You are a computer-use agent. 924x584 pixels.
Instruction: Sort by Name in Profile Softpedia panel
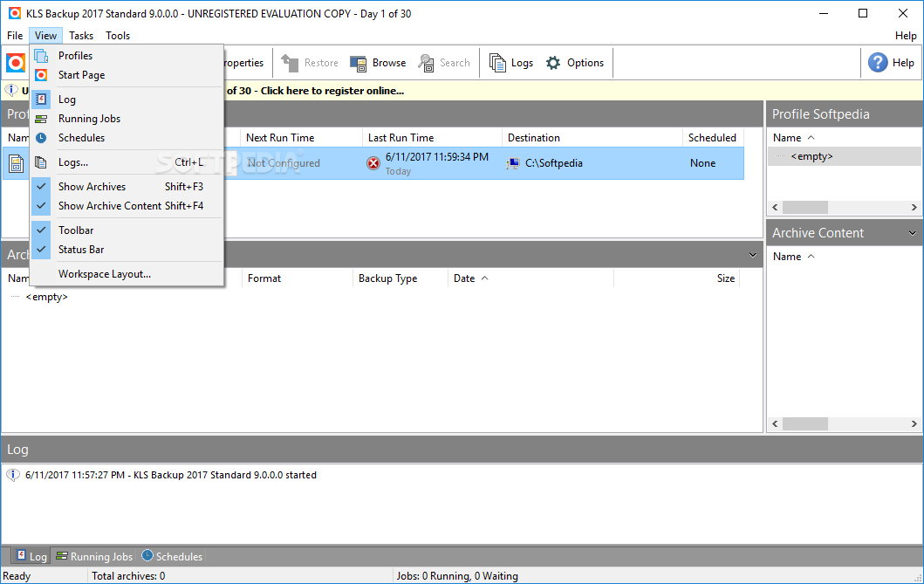[794, 138]
